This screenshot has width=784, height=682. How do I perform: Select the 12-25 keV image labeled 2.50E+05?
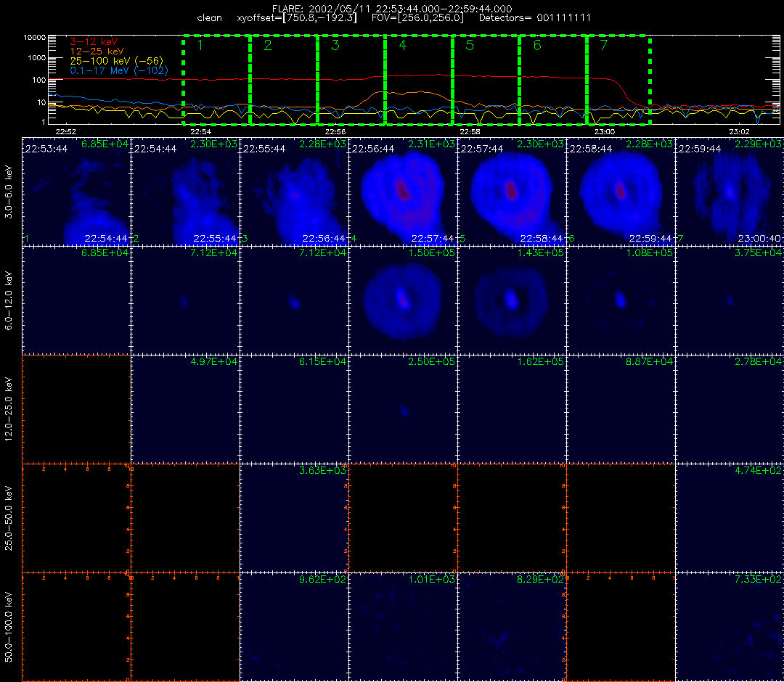[x=404, y=409]
